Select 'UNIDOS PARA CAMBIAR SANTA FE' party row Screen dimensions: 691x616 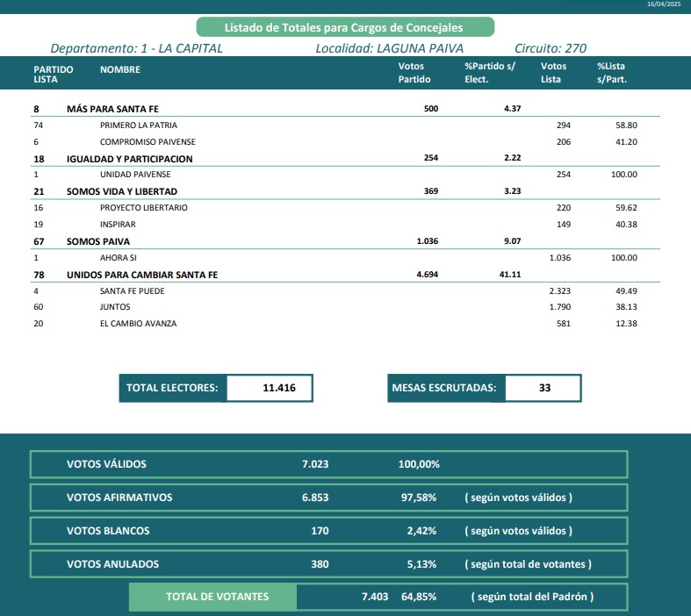pos(345,275)
